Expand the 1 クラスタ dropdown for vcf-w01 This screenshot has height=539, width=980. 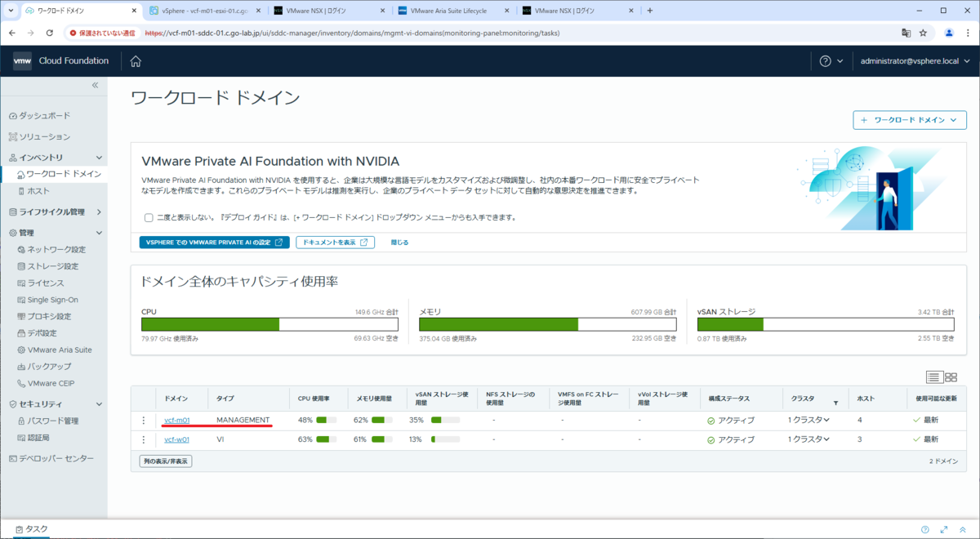point(808,439)
